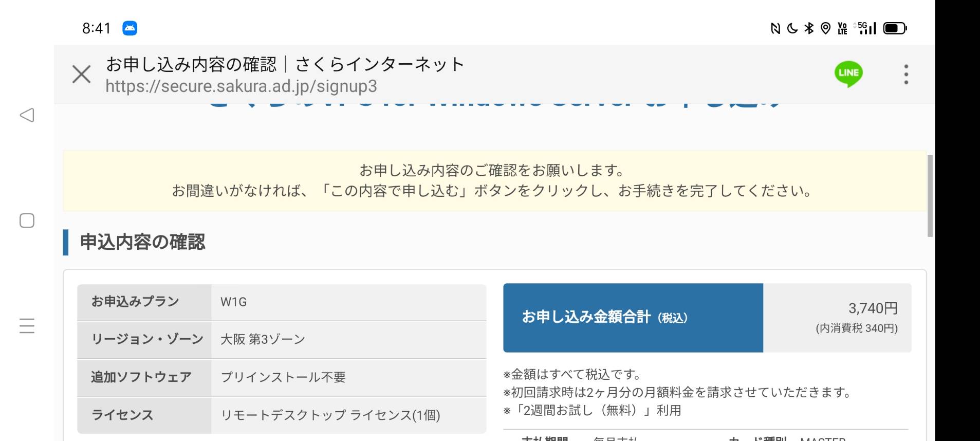Tap the square home navigation button
The image size is (980, 441).
coord(27,220)
